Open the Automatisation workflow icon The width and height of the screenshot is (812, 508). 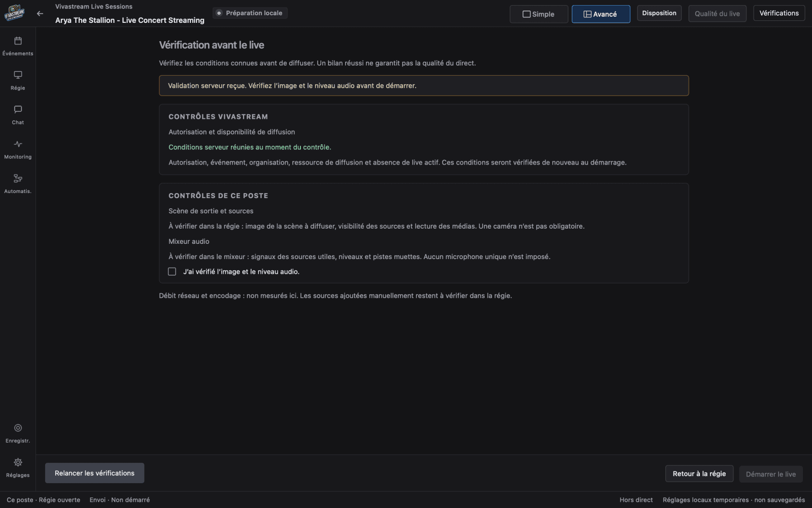18,178
